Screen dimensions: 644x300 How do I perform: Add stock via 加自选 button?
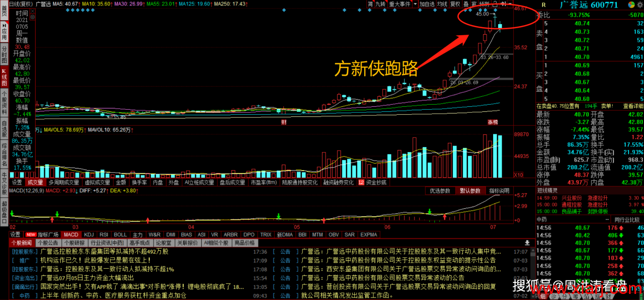(x=427, y=4)
